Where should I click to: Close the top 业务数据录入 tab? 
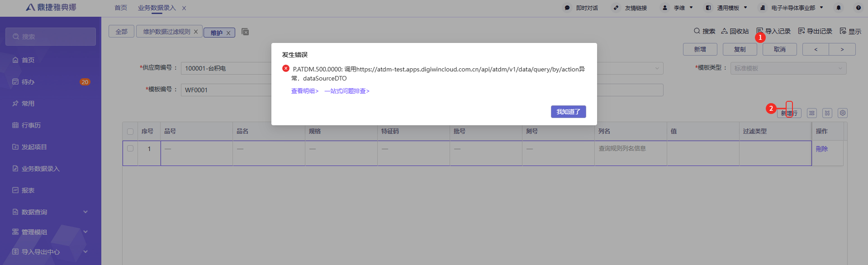(184, 8)
